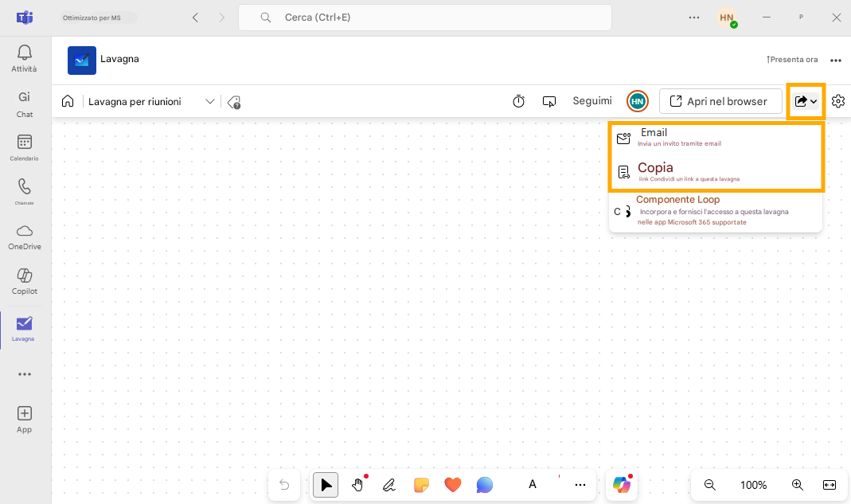Zoom out with minus magnifier

(x=710, y=484)
